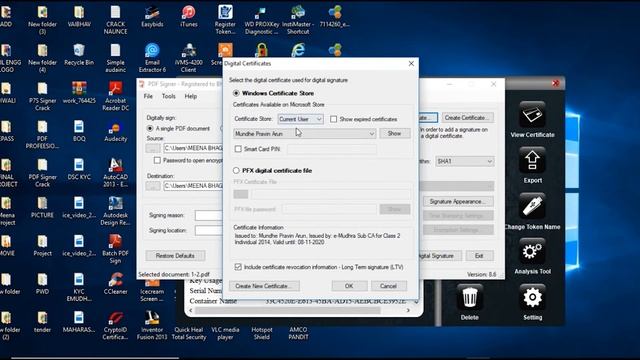Image resolution: width=640 pixels, height=360 pixels.
Task: Open DSC KYC document icon
Action: (x=79, y=169)
